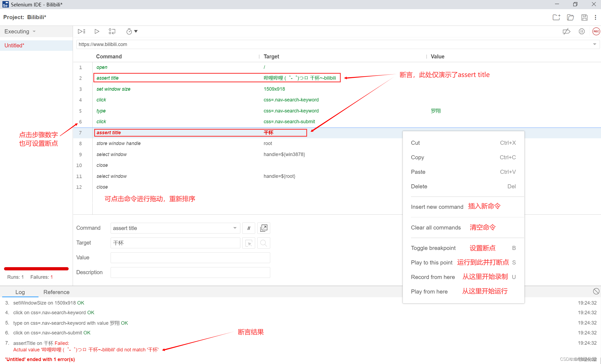Choose Paste from context menu
601x364 pixels.
pos(463,172)
